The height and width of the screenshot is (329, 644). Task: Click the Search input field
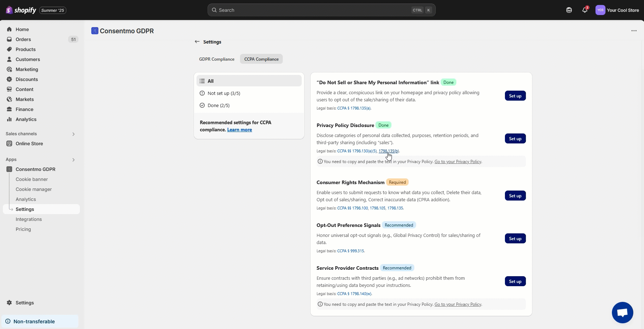coord(321,10)
